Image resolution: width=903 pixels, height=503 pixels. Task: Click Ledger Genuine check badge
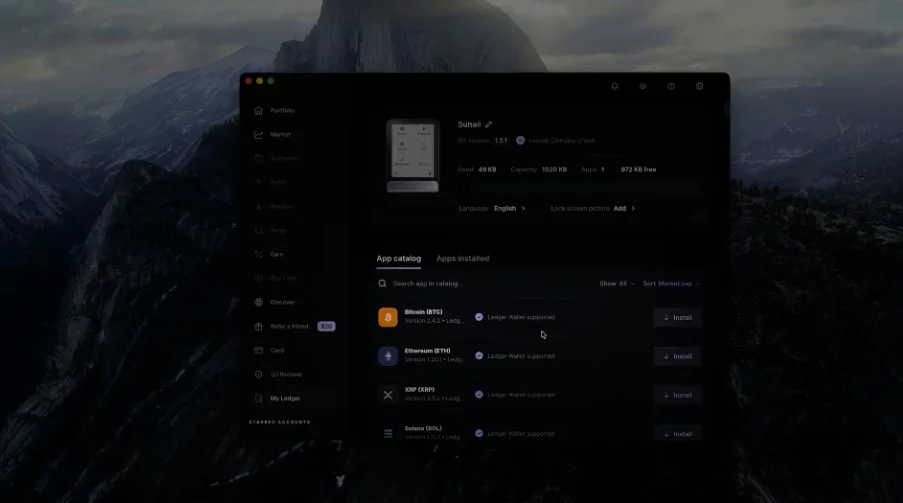(x=520, y=141)
